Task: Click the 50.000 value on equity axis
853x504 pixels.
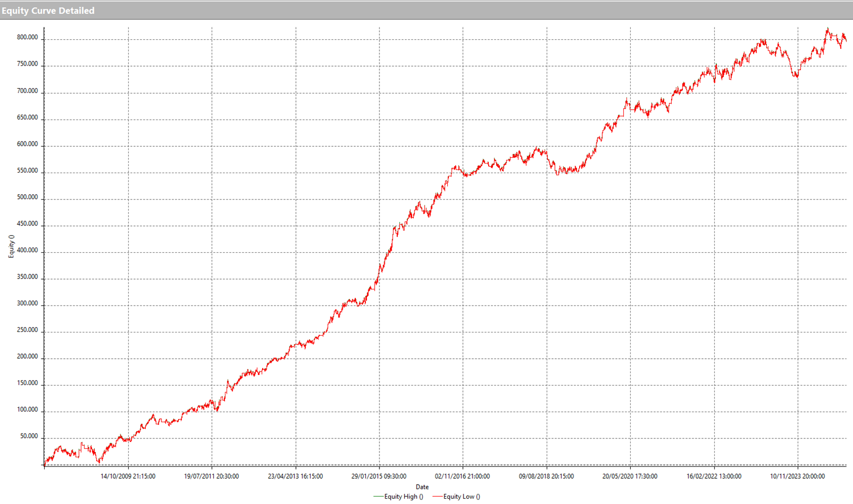Action: pos(29,436)
